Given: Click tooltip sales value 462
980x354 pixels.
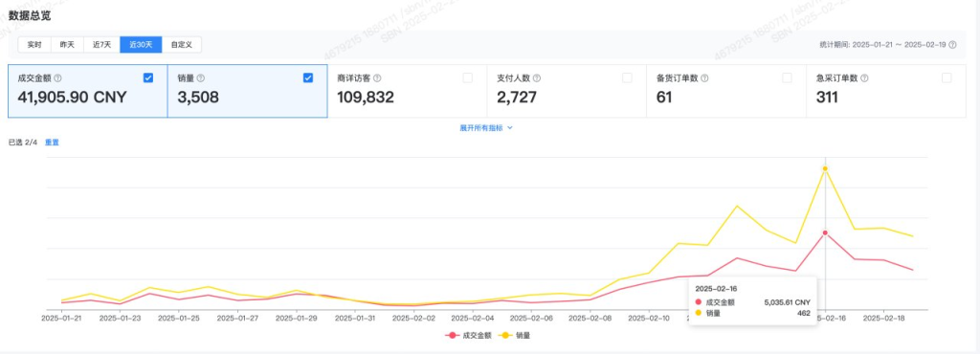Looking at the screenshot, I should click(x=804, y=314).
